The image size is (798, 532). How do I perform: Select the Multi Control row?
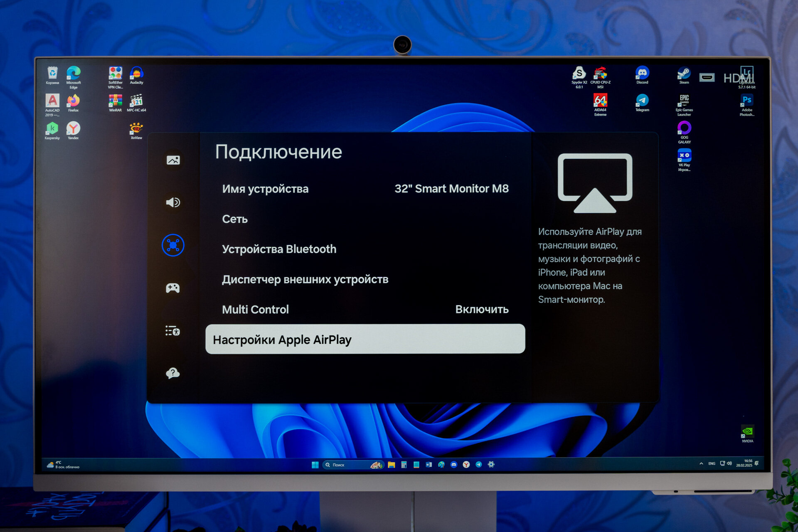[365, 309]
